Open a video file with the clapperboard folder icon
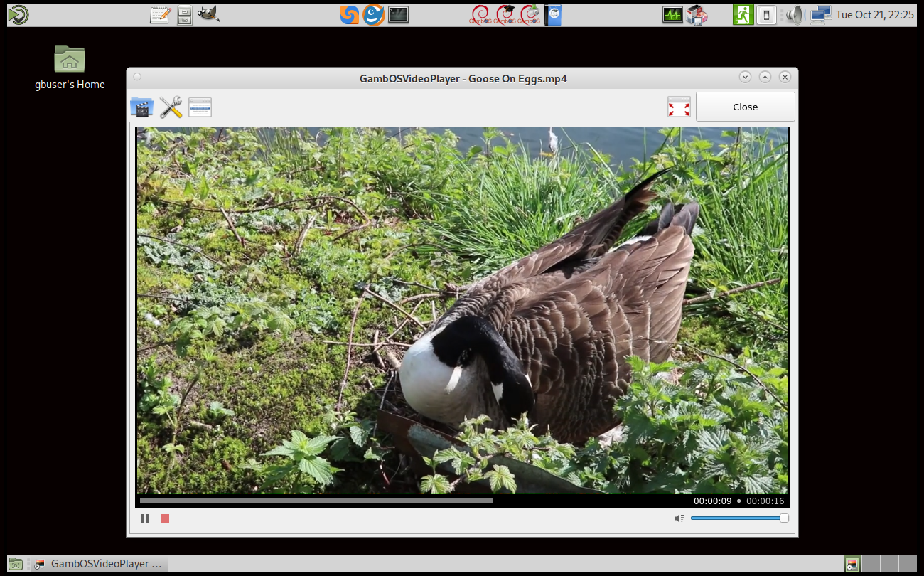924x576 pixels. coord(141,107)
